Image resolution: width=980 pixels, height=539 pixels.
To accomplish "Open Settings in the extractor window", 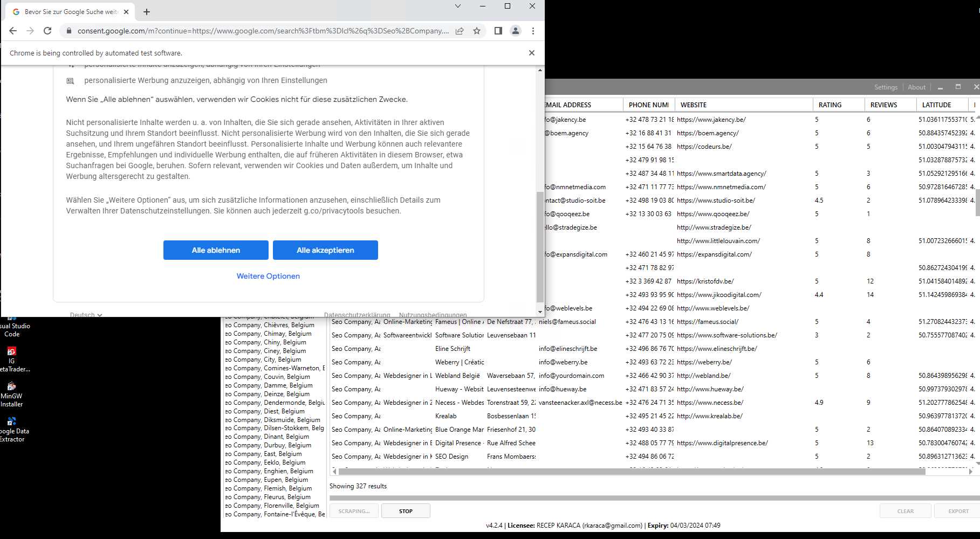I will click(x=886, y=87).
